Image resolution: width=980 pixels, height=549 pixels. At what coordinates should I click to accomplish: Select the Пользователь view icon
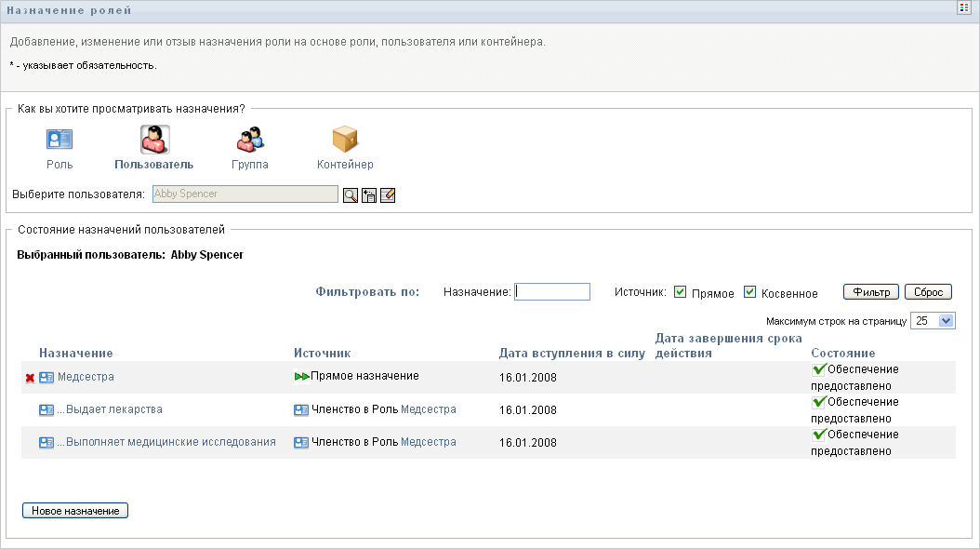153,141
